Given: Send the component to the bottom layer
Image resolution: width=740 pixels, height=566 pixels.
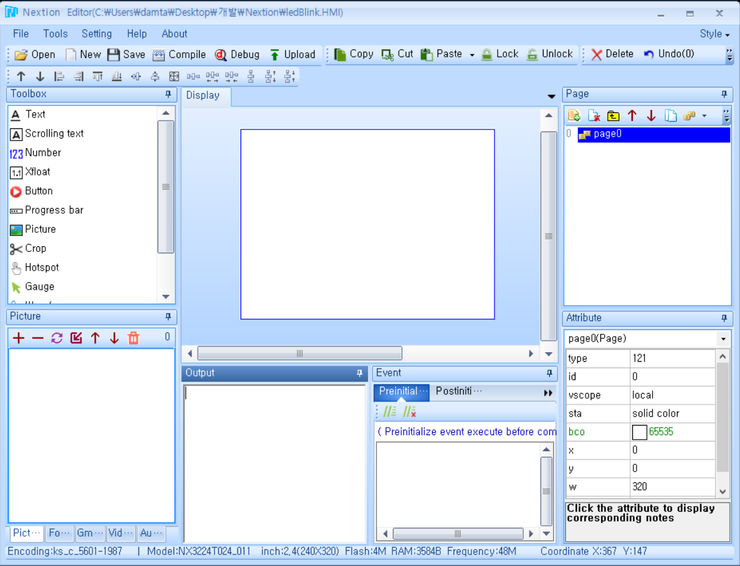Looking at the screenshot, I should click(40, 76).
